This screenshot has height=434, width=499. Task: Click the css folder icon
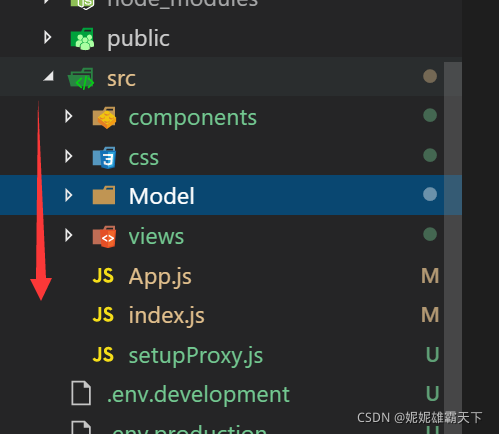point(104,157)
